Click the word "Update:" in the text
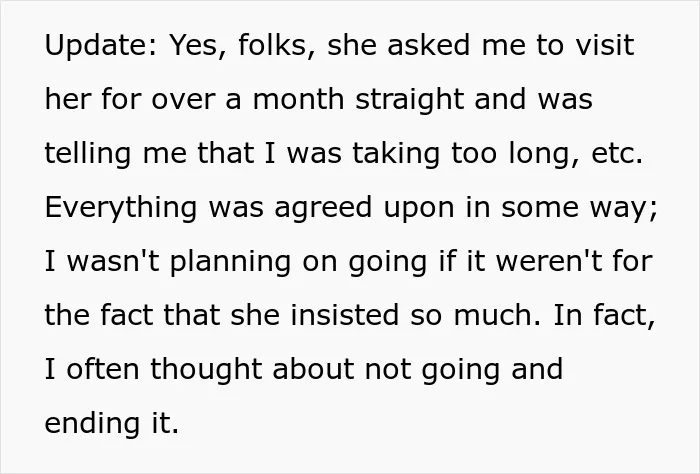This screenshot has height=474, width=700. click(101, 46)
